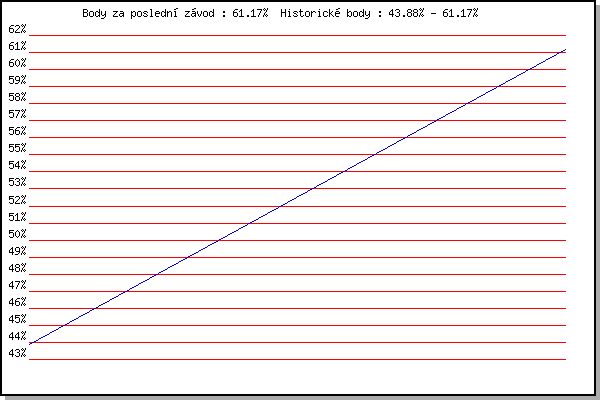Click the 62% axis label

[17, 29]
